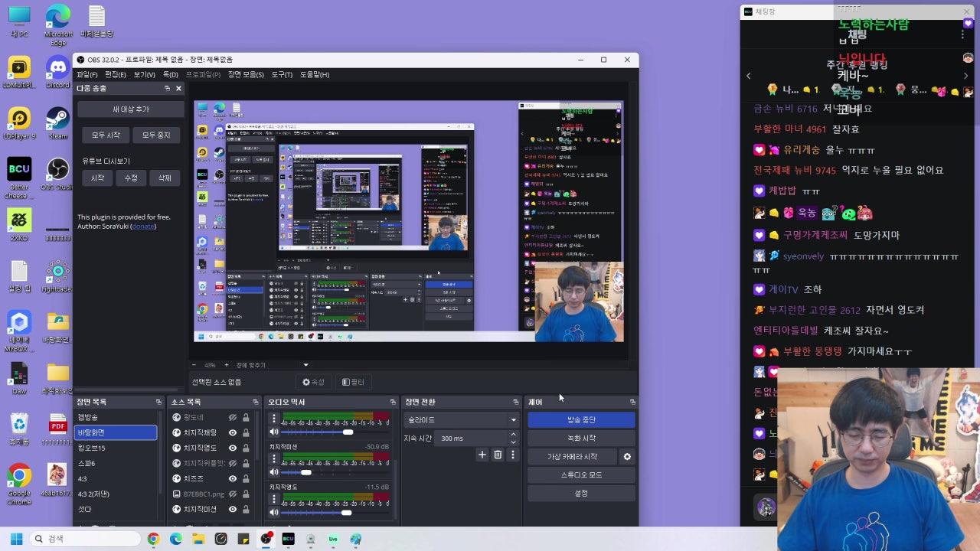
Task: Open the 장면 모음(S) menu
Action: [x=246, y=74]
